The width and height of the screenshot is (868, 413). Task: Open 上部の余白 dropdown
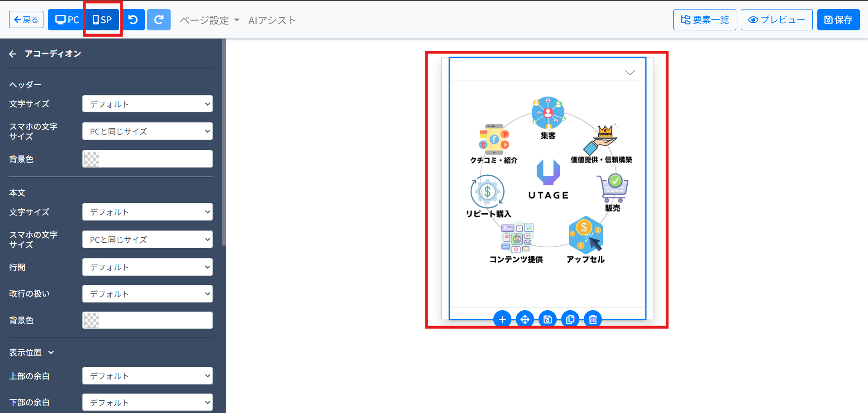pos(148,376)
